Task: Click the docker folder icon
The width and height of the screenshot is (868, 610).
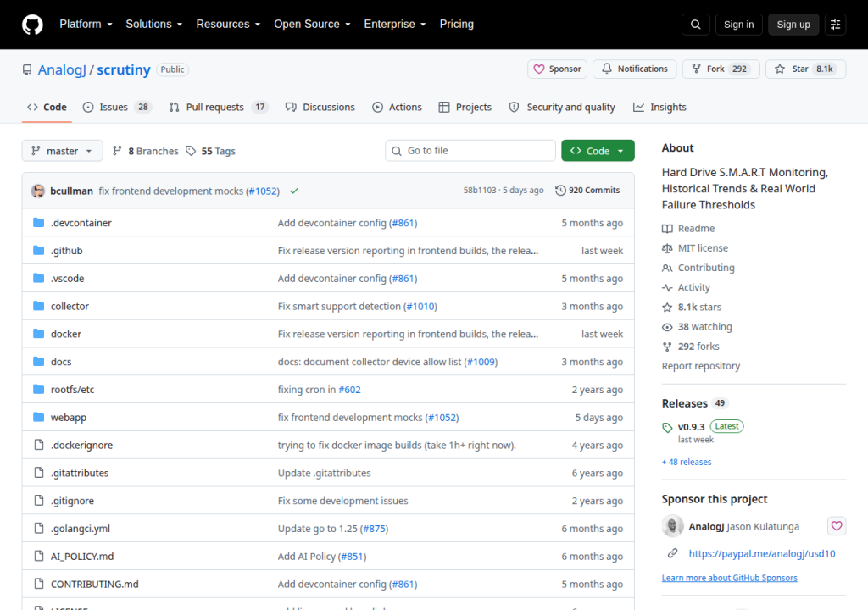Action: click(x=38, y=334)
